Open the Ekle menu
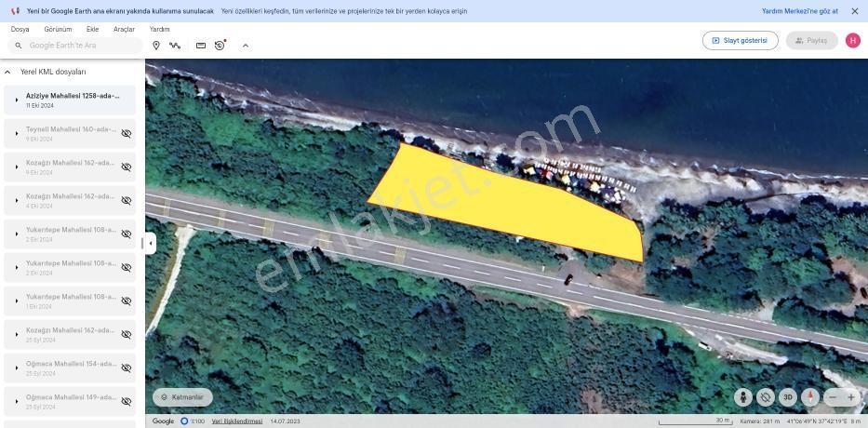Image resolution: width=868 pixels, height=428 pixels. pyautogui.click(x=92, y=30)
